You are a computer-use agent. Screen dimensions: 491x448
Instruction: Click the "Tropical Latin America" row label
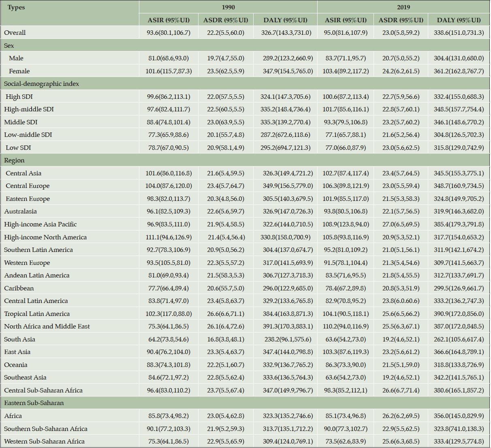37,314
